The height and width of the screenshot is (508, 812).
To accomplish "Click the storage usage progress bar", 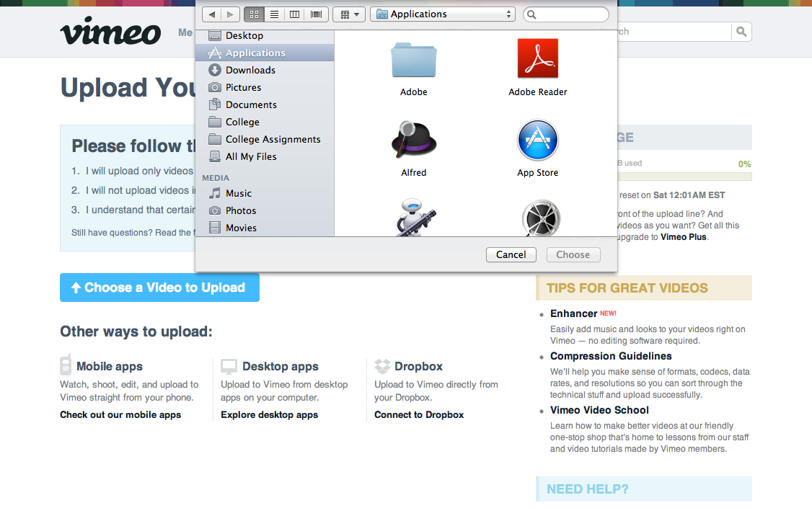I will pyautogui.click(x=684, y=177).
